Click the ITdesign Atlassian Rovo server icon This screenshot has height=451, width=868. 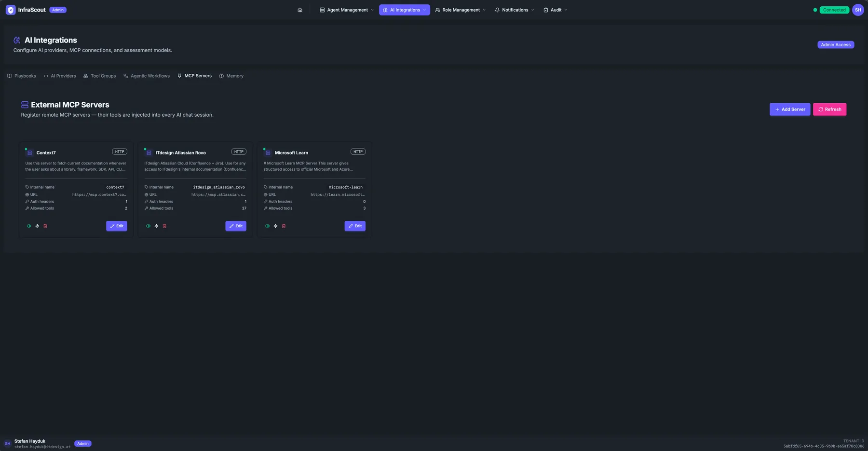pyautogui.click(x=149, y=153)
